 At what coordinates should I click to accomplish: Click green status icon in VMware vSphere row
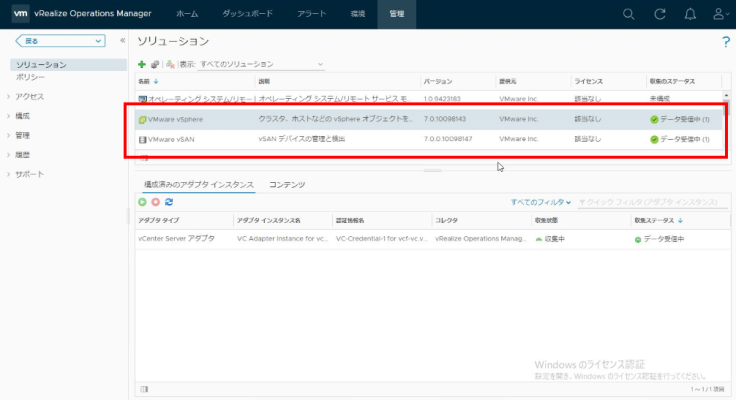pos(654,120)
